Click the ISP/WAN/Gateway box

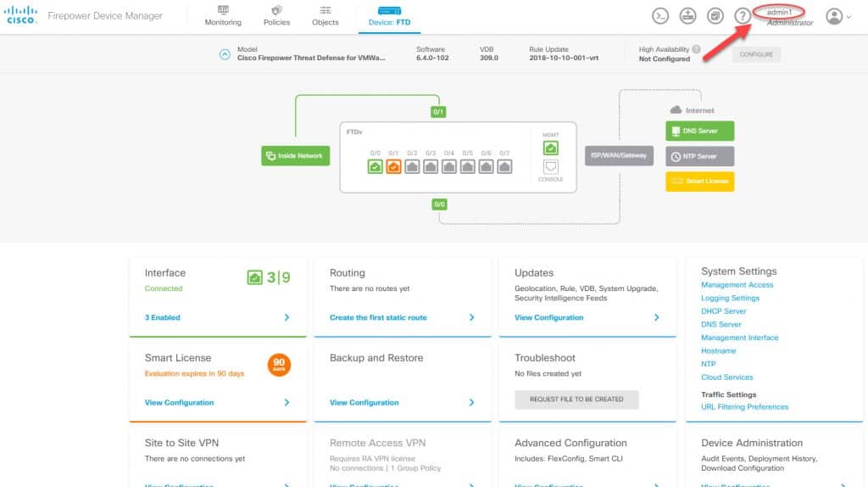619,155
